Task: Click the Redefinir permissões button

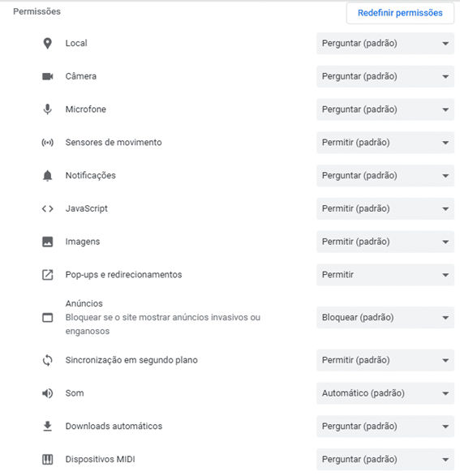Action: click(x=400, y=13)
